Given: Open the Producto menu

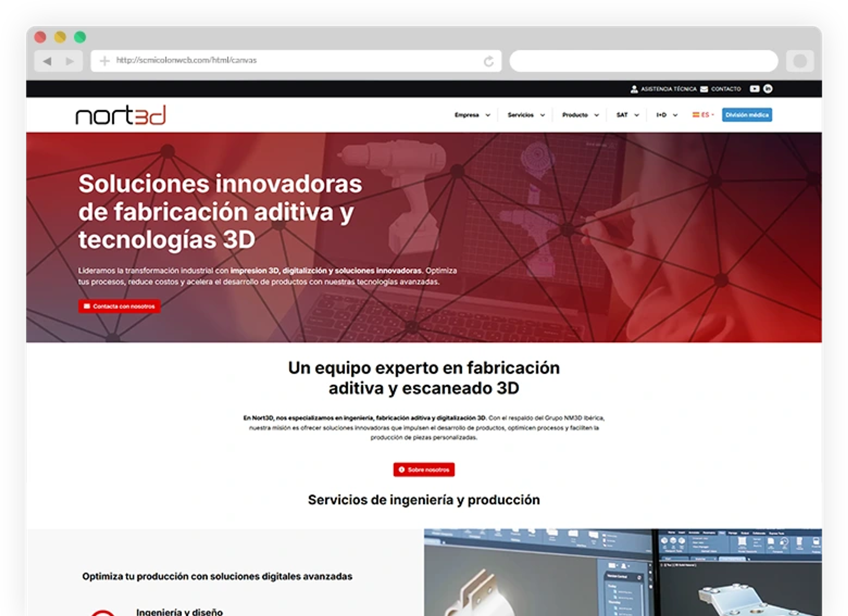Looking at the screenshot, I should click(x=575, y=115).
